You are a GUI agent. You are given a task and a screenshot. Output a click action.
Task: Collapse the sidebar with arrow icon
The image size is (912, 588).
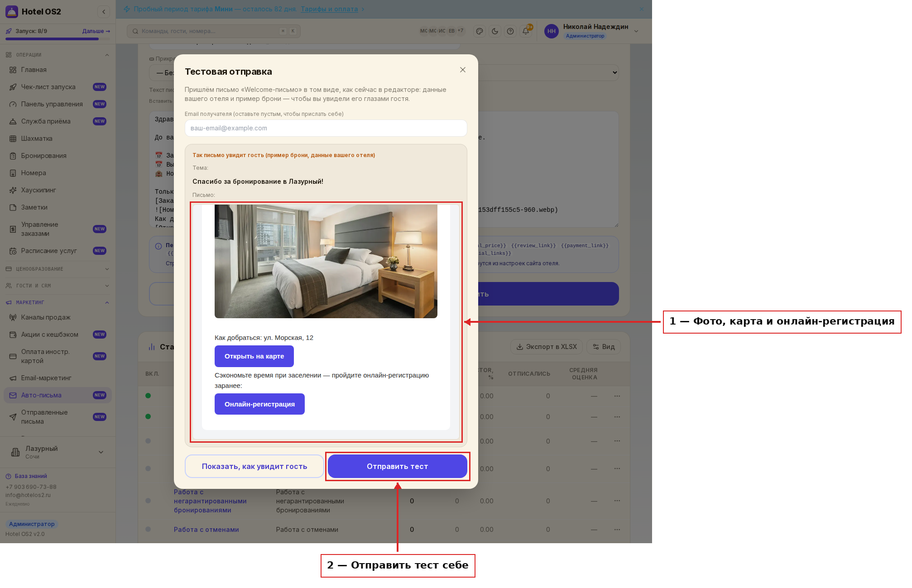(x=104, y=12)
